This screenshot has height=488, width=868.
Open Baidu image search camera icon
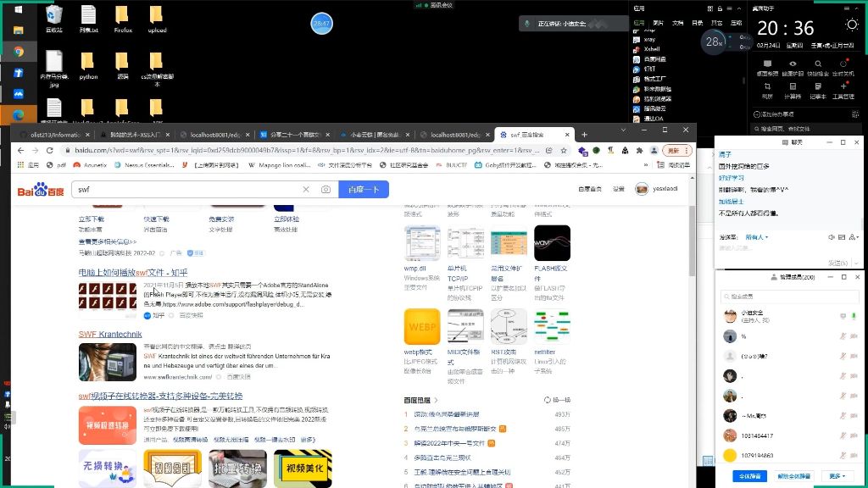326,189
